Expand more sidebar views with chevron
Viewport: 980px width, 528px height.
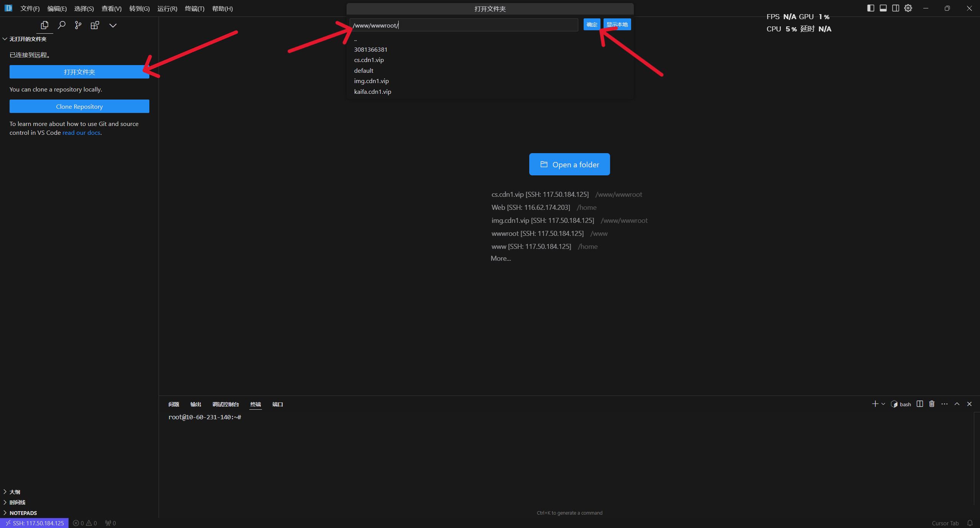[113, 25]
